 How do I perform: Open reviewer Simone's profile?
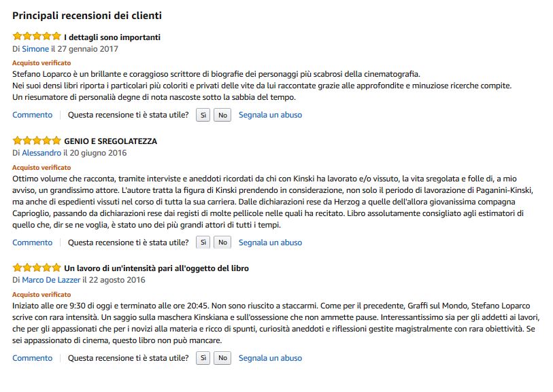pyautogui.click(x=35, y=49)
